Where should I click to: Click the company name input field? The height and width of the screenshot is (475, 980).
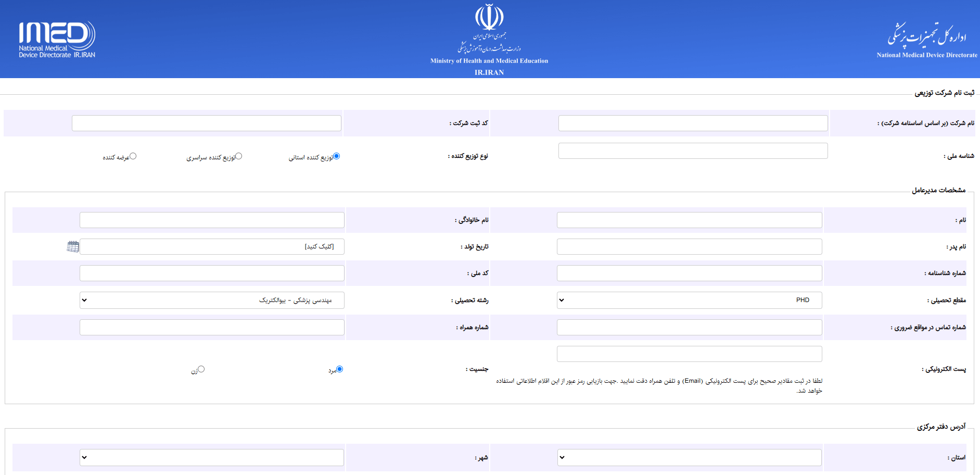[693, 123]
